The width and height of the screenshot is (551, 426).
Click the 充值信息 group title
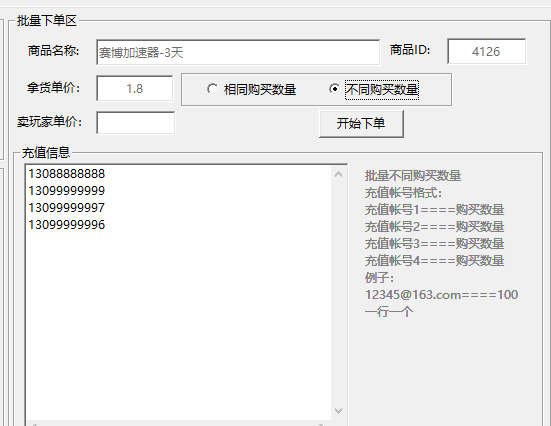point(46,153)
